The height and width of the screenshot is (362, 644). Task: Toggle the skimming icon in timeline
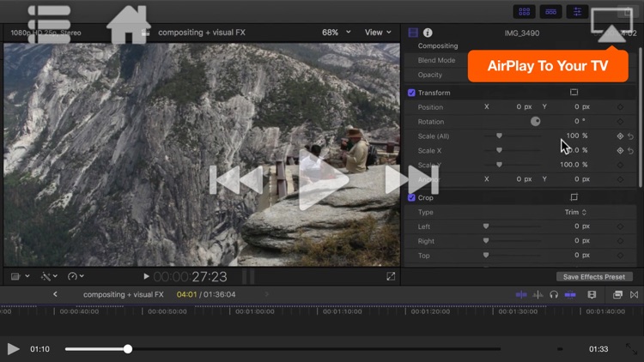pos(521,295)
